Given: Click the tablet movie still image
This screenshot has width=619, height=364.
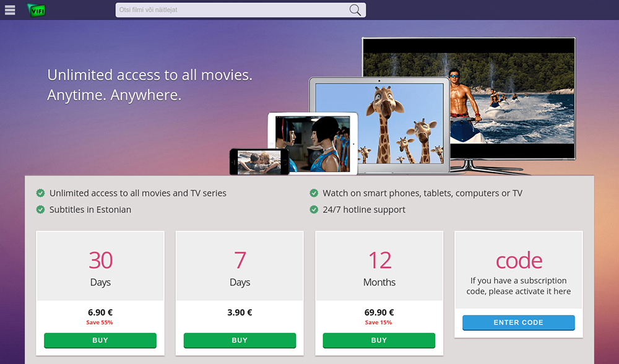Looking at the screenshot, I should tap(312, 144).
